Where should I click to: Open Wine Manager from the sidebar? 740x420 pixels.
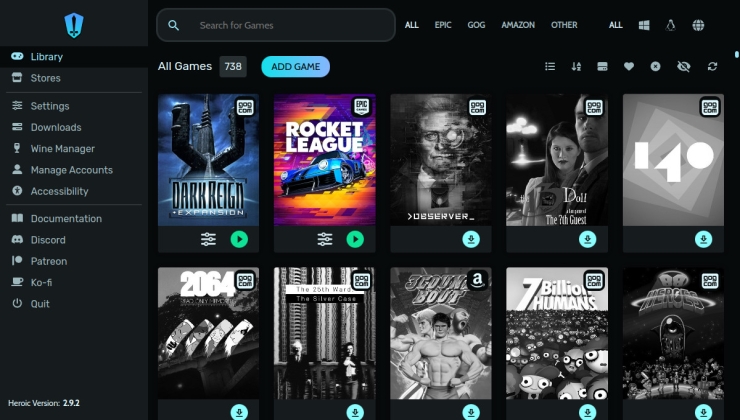[62, 149]
